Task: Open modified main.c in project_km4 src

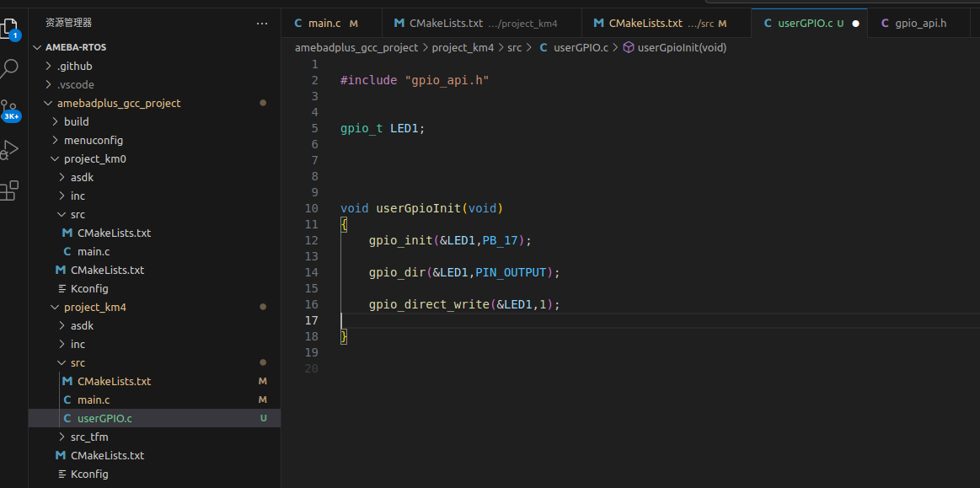Action: (x=154, y=400)
